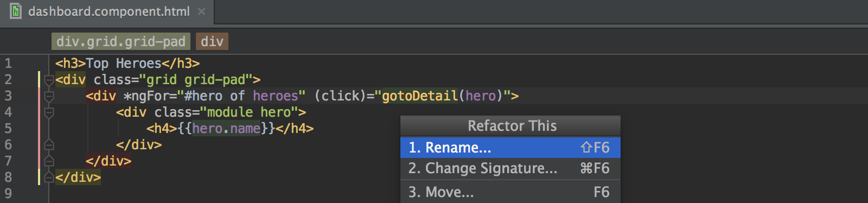Click the '(click)' event binding
The height and width of the screenshot is (203, 868).
(x=340, y=96)
